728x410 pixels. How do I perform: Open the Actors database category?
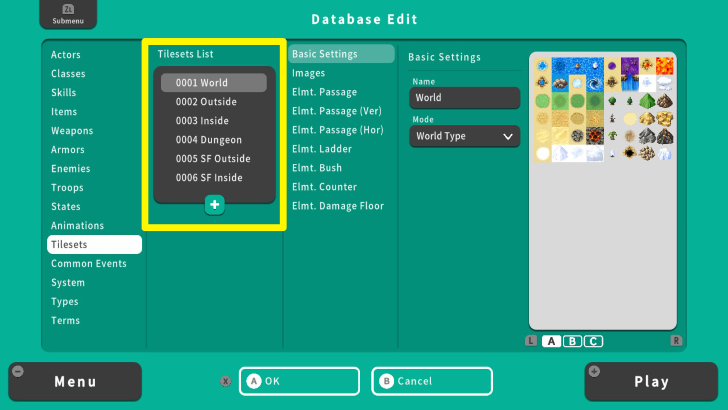[x=66, y=55]
